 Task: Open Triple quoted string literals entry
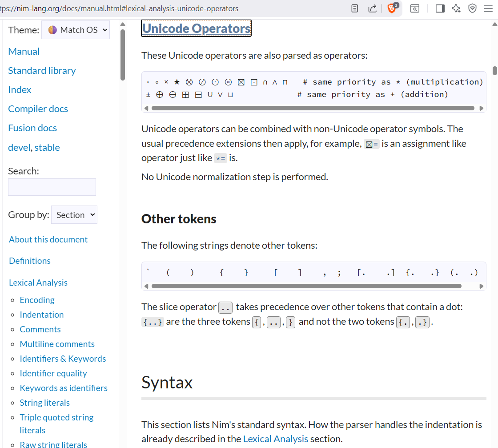point(56,424)
